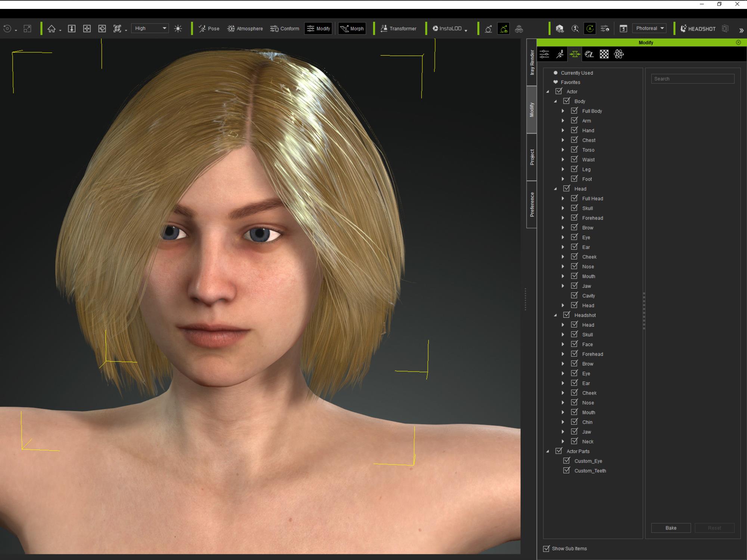This screenshot has width=747, height=560.
Task: Switch to the Preference side tab
Action: [x=532, y=204]
